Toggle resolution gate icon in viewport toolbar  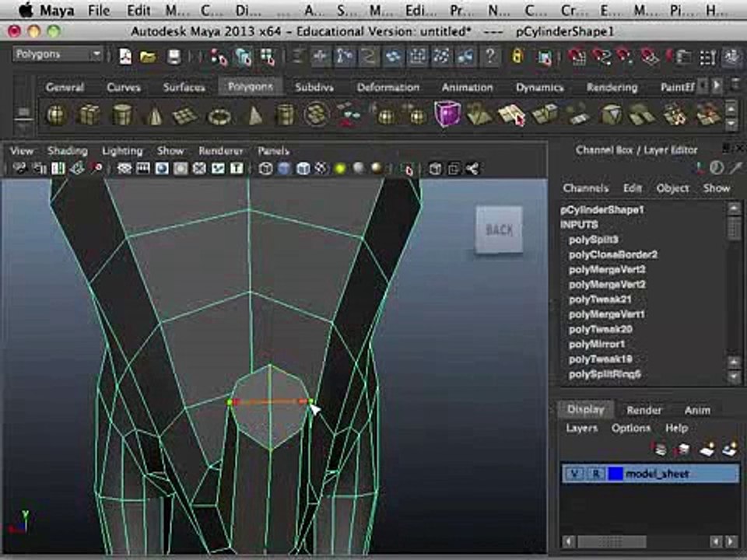(x=162, y=168)
